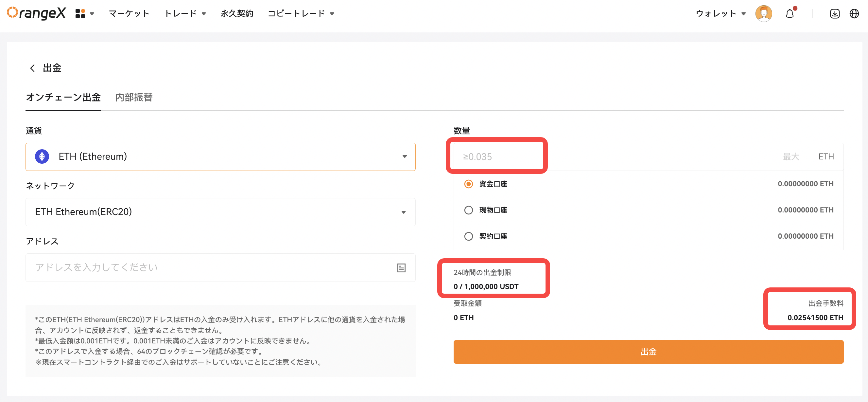Click the 0 / 1,000,000 USDT limit text

[x=486, y=286]
